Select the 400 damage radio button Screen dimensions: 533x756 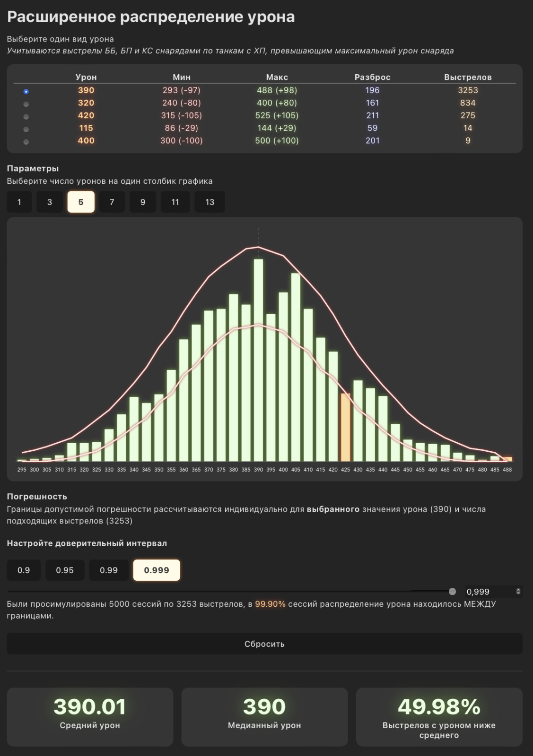click(x=26, y=142)
